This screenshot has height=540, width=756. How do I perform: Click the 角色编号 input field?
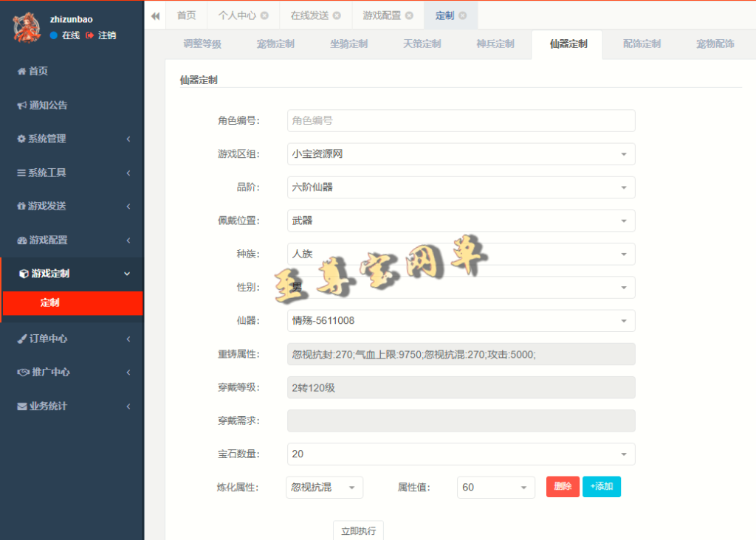click(461, 121)
